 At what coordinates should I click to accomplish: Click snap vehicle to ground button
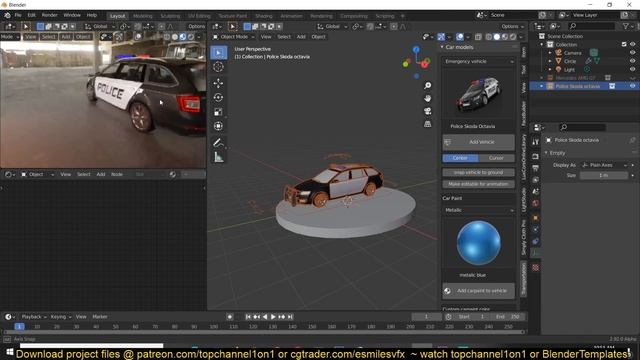tap(478, 172)
